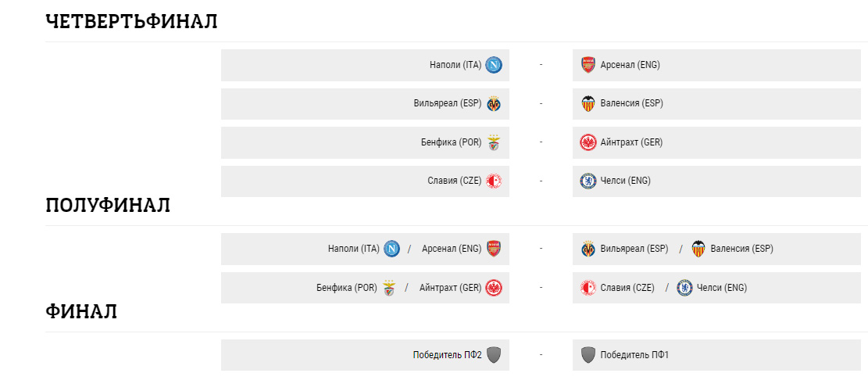Click Eintracht crest in the quarterfinal row
868x384 pixels.
coord(588,142)
